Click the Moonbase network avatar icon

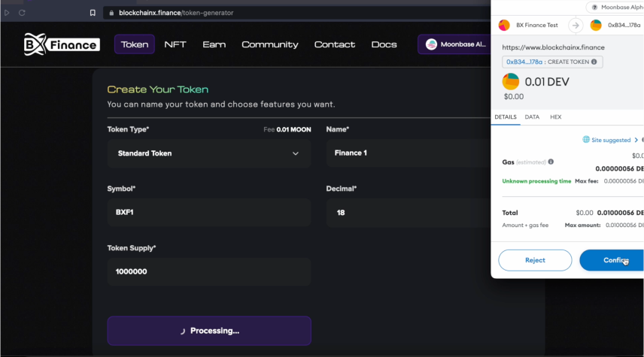431,44
